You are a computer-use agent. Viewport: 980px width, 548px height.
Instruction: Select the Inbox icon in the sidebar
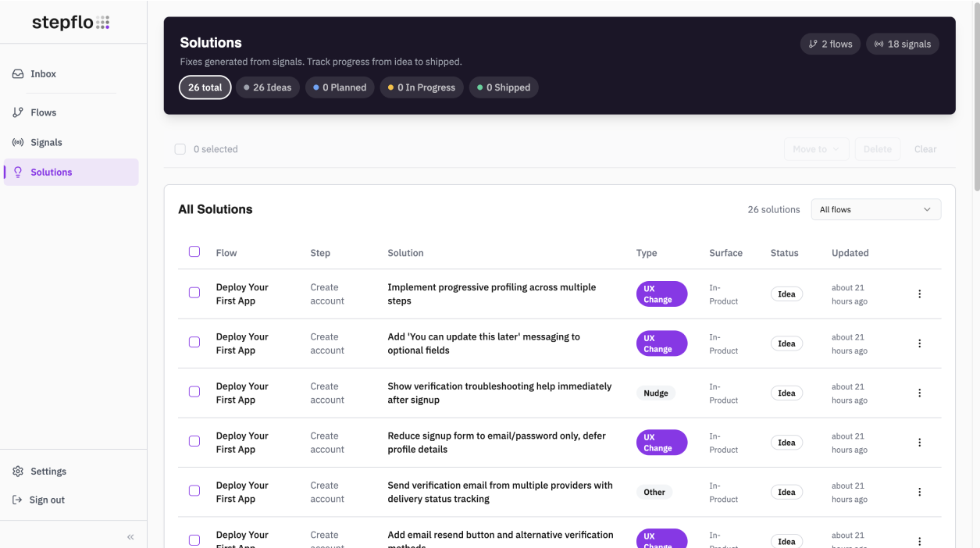click(17, 73)
